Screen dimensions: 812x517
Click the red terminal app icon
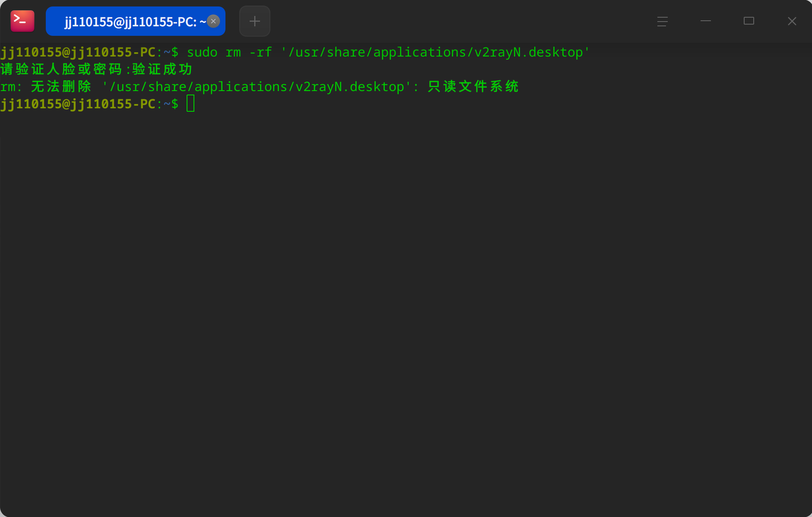[x=22, y=21]
